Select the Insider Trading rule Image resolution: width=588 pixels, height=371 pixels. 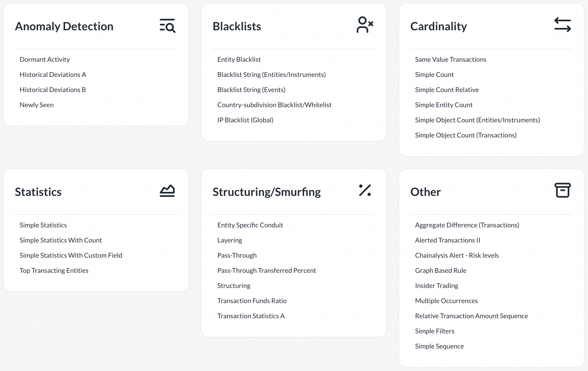[436, 286]
